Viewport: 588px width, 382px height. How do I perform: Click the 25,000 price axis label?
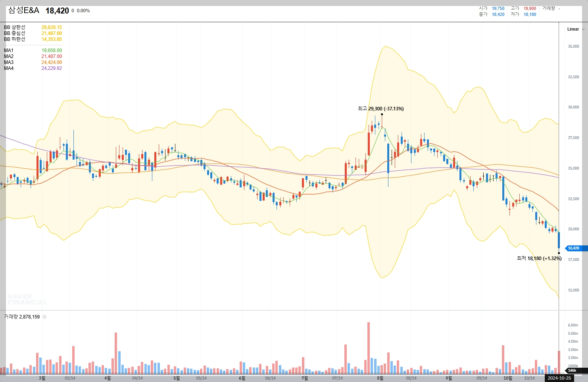573,168
